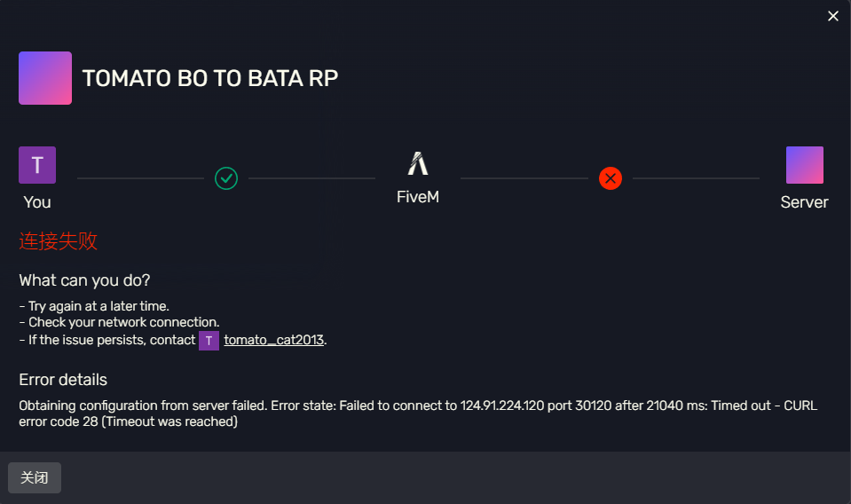Screen dimensions: 851x504
Task: Click the gradient Server icon on right
Action: [805, 165]
